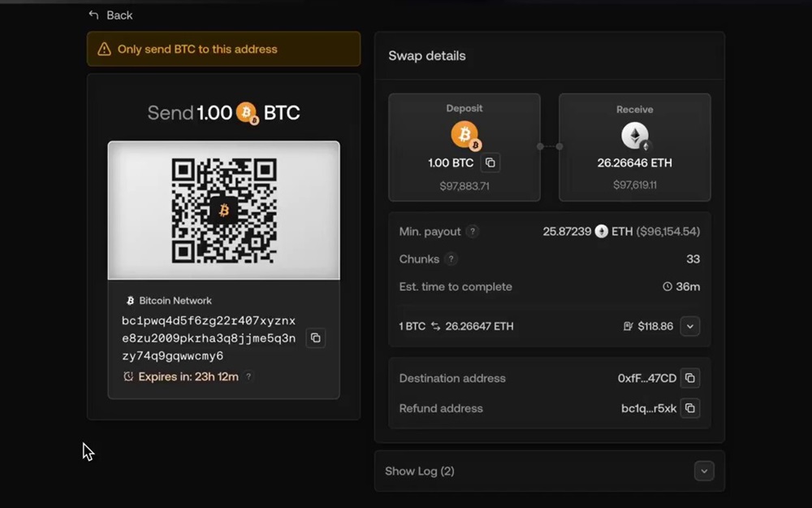Viewport: 812px width, 508px height.
Task: Select the Bitcoin deposit address text
Action: 209,338
